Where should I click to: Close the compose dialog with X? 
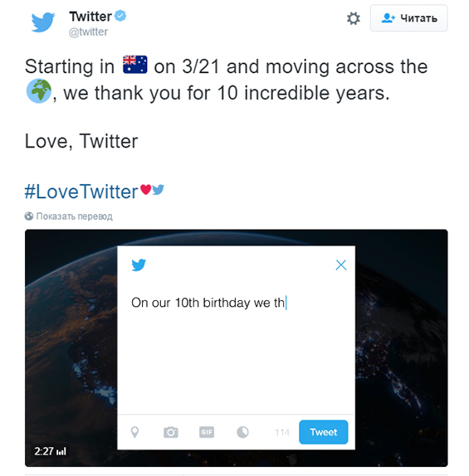(341, 265)
